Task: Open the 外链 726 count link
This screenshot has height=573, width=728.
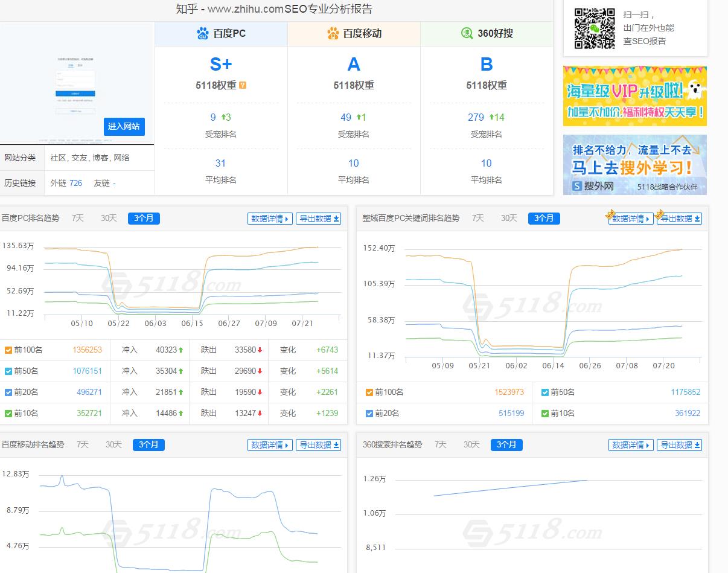Action: point(75,183)
